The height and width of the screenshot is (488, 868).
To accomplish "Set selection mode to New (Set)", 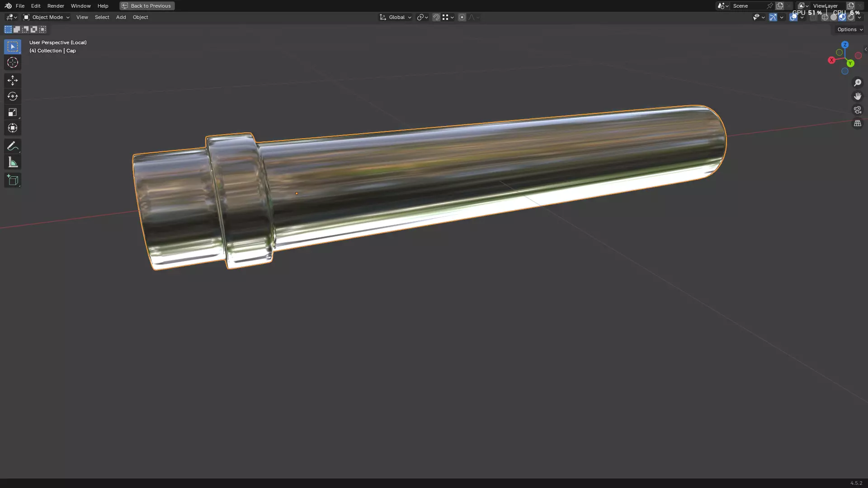I will (8, 29).
